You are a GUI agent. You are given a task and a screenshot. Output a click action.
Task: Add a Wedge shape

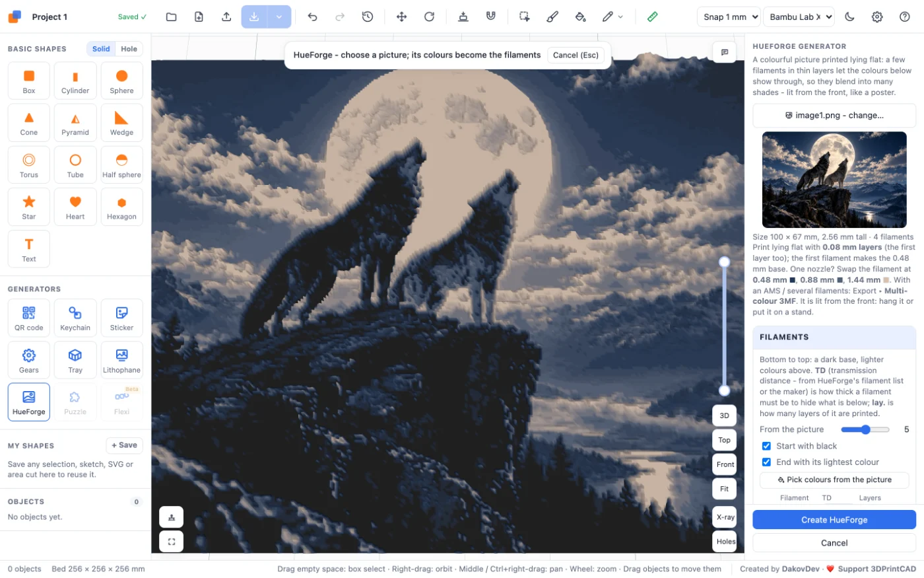[x=121, y=124]
